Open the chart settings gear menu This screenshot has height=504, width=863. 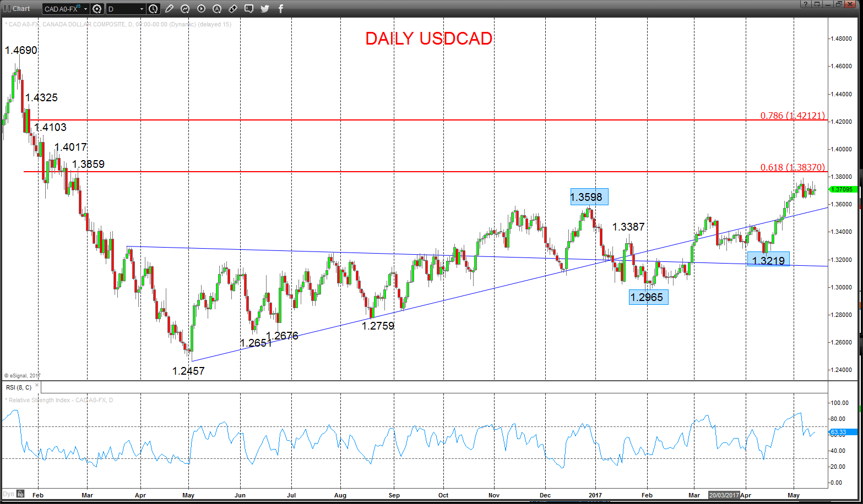(97, 9)
